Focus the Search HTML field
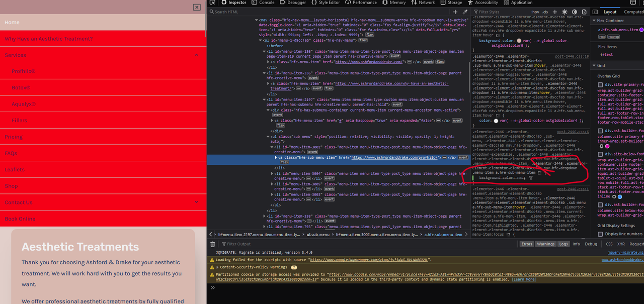 [330, 12]
